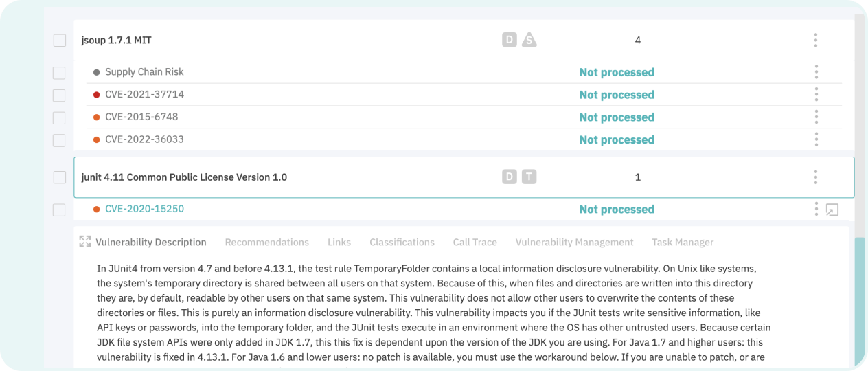Switch to the Vulnerability Description tab
Image resolution: width=868 pixels, height=371 pixels.
pyautogui.click(x=151, y=242)
